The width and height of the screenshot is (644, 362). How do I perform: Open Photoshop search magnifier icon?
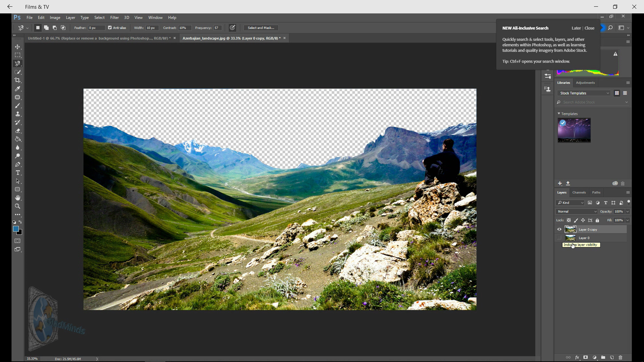(610, 28)
